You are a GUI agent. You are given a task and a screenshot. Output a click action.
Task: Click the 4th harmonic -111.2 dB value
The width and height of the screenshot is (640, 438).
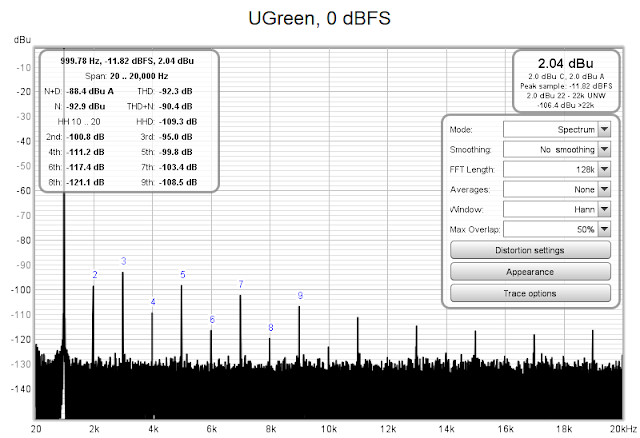click(x=85, y=152)
